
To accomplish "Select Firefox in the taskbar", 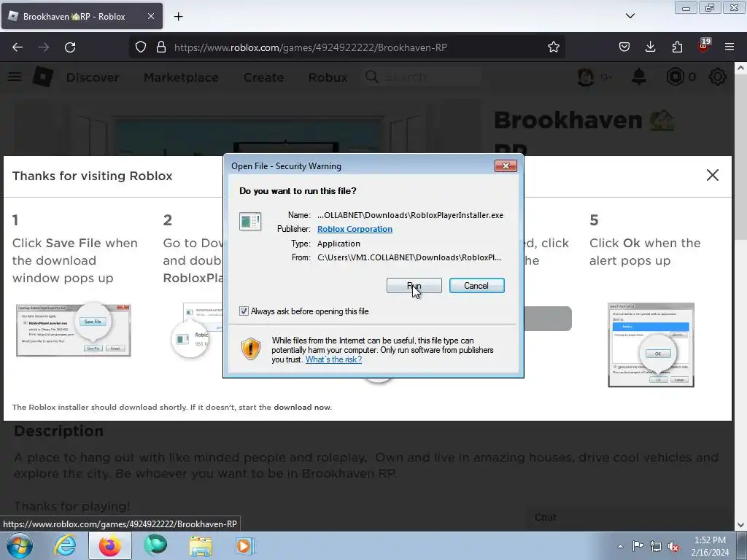I will pyautogui.click(x=110, y=545).
